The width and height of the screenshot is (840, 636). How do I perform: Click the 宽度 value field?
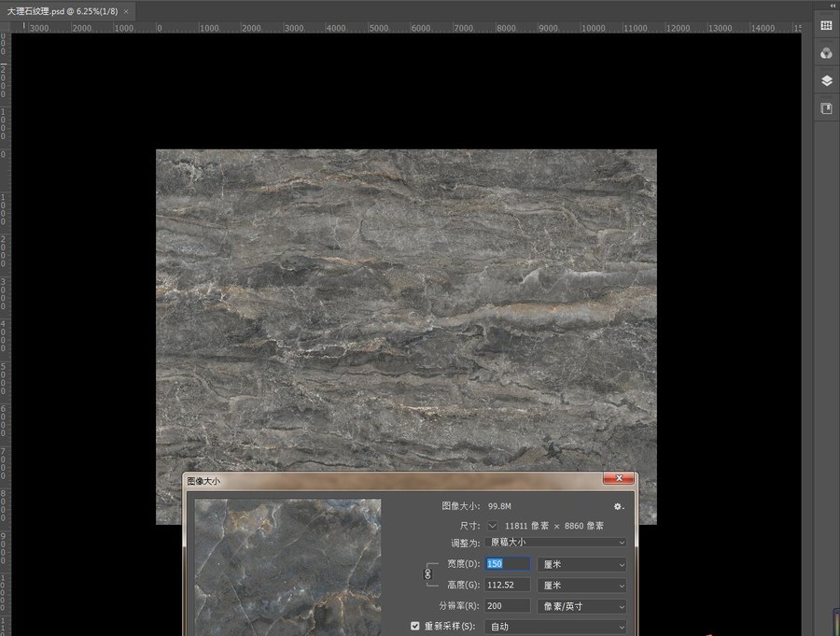[x=508, y=564]
